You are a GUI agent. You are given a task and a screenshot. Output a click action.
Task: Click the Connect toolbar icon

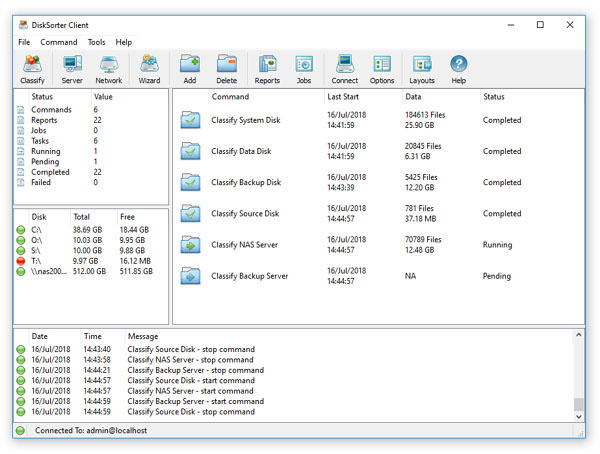point(345,69)
